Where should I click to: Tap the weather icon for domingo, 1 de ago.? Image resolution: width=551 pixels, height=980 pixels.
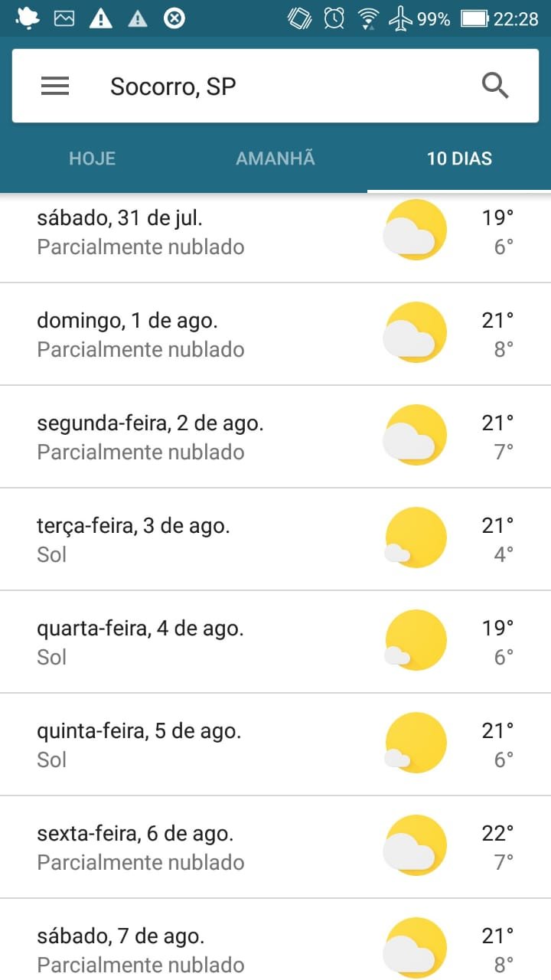point(415,332)
